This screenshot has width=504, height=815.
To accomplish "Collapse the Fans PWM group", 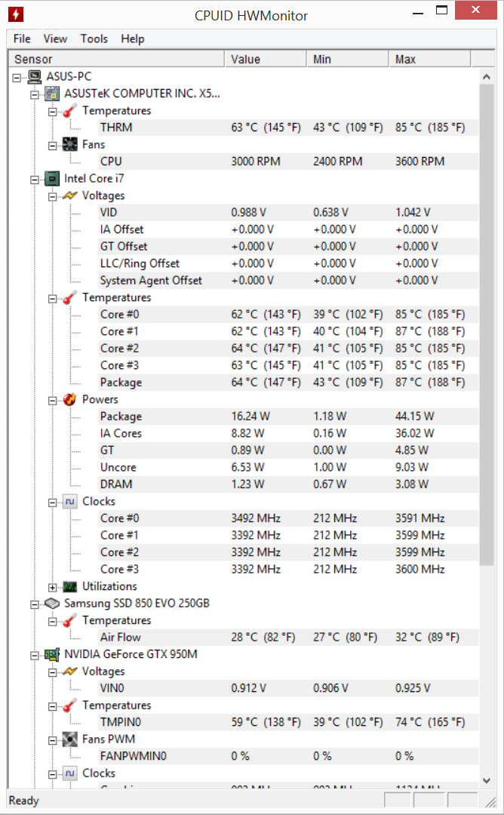I will pos(53,741).
